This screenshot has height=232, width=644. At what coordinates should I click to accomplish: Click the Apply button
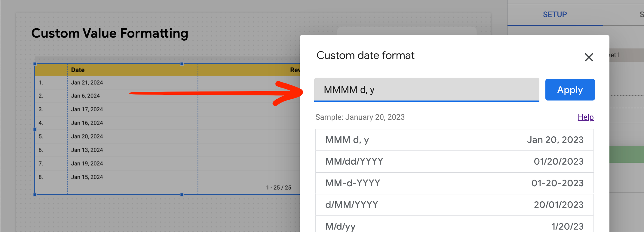coord(570,89)
